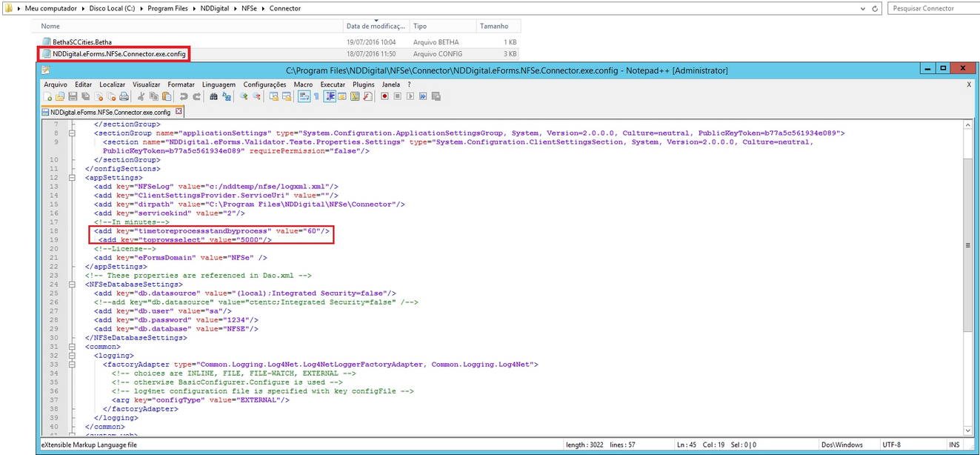Click the Cut (scissors) toolbar icon
Screen dimensions: 980x455
(x=141, y=96)
